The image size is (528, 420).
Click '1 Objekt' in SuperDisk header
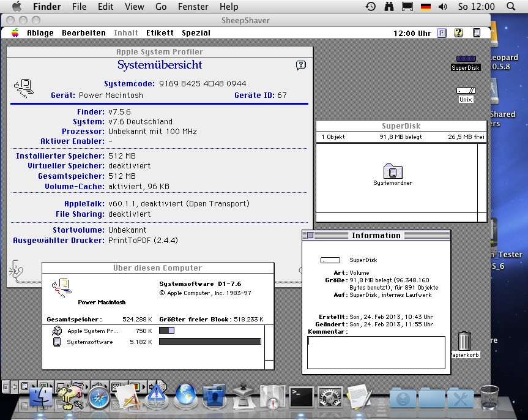333,137
